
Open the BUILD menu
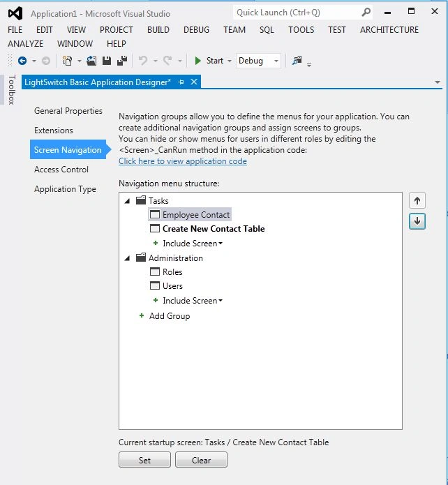pyautogui.click(x=158, y=30)
